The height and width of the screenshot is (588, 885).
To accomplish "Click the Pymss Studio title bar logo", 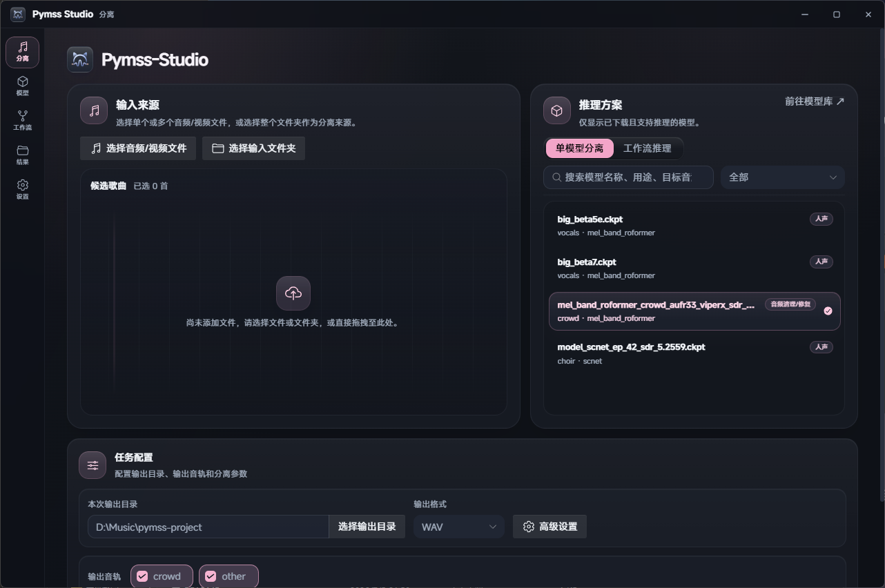I will [18, 14].
